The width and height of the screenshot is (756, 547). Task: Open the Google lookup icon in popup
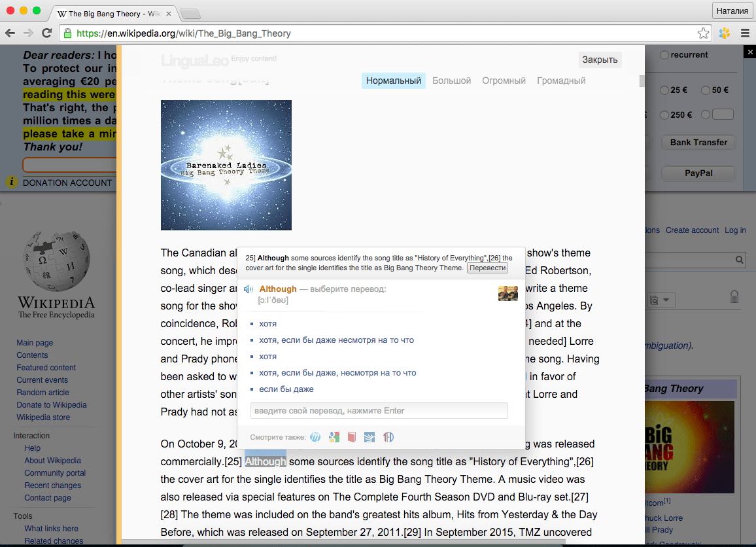334,437
